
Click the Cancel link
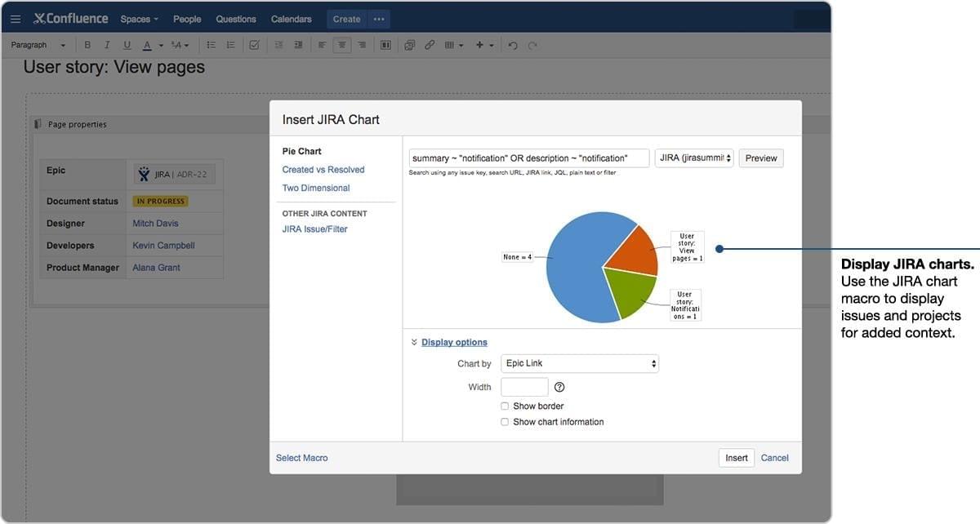point(775,458)
